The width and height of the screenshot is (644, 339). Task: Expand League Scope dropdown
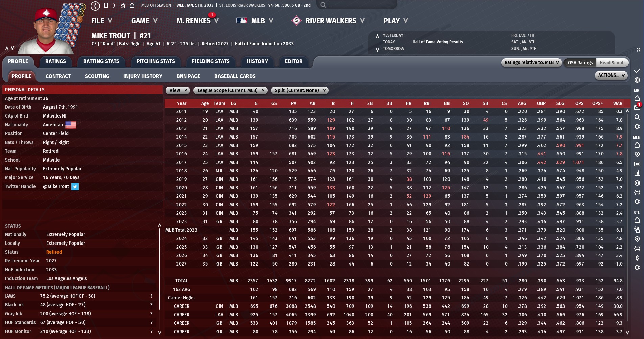(x=230, y=90)
